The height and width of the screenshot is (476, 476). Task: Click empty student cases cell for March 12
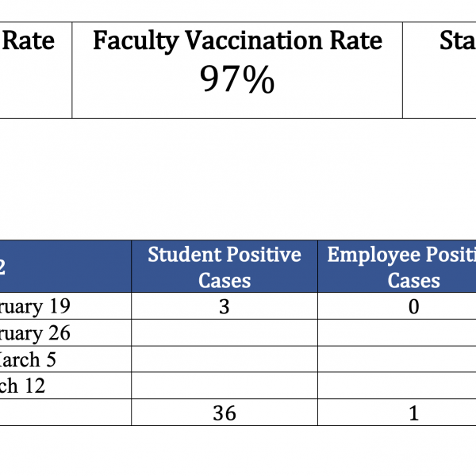[225, 386]
